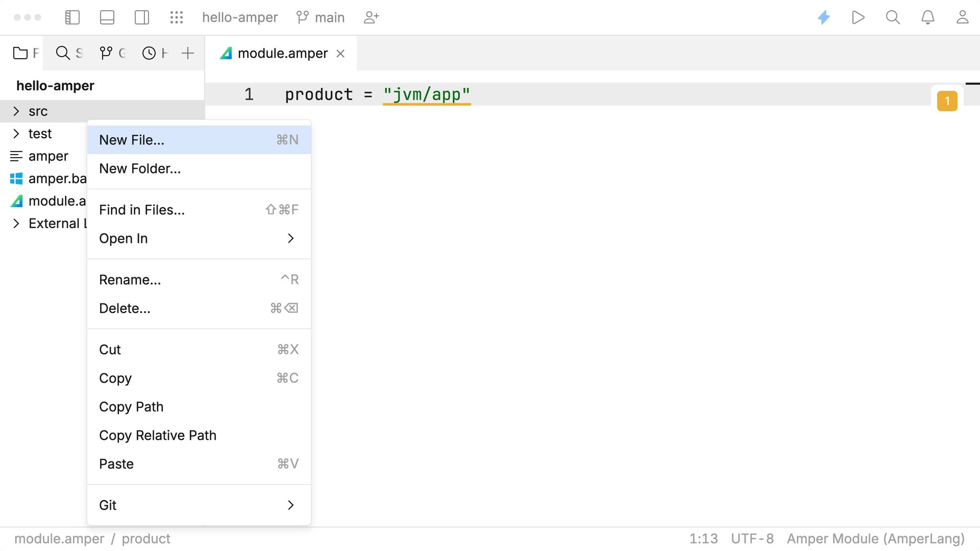Open the Git submenu

pyautogui.click(x=199, y=505)
